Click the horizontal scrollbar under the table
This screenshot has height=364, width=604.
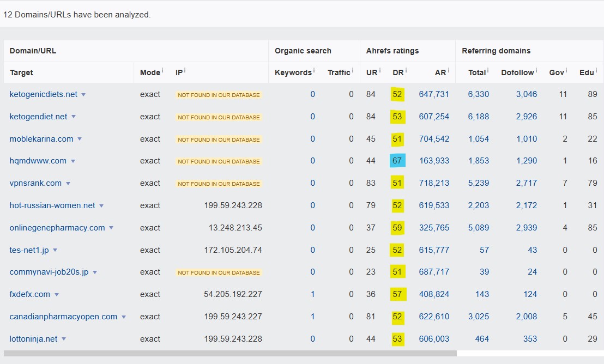pos(230,353)
